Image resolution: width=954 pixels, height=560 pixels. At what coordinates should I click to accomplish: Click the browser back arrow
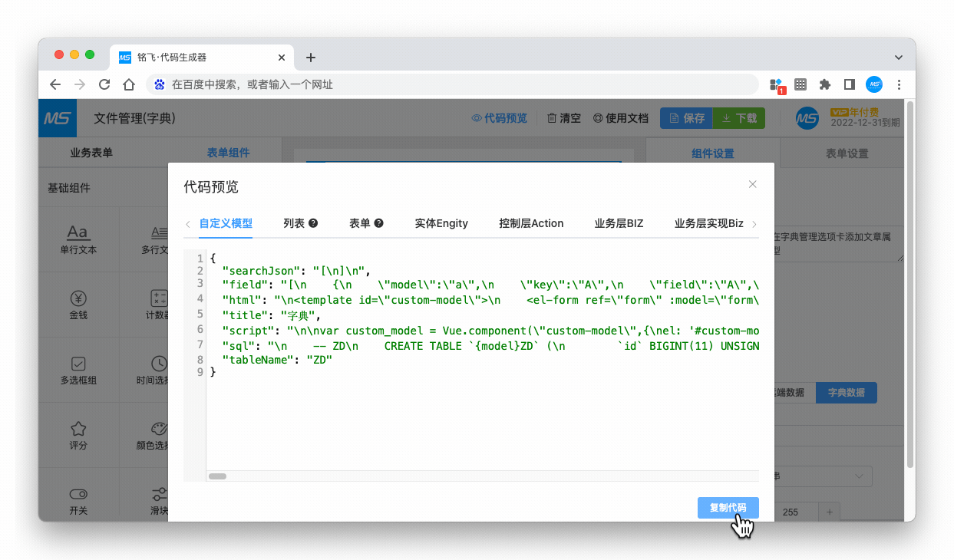click(55, 84)
